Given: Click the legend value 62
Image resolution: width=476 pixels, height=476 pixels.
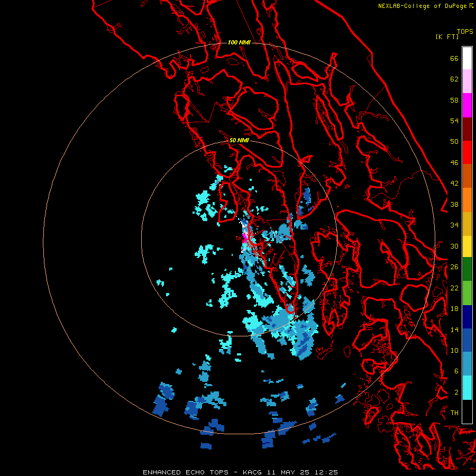Looking at the screenshot, I should (454, 79).
